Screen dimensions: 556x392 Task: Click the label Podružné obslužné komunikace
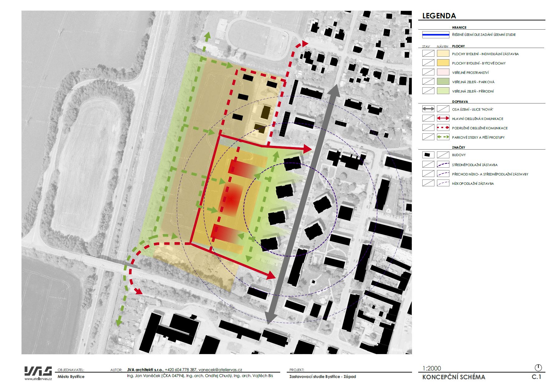point(480,128)
